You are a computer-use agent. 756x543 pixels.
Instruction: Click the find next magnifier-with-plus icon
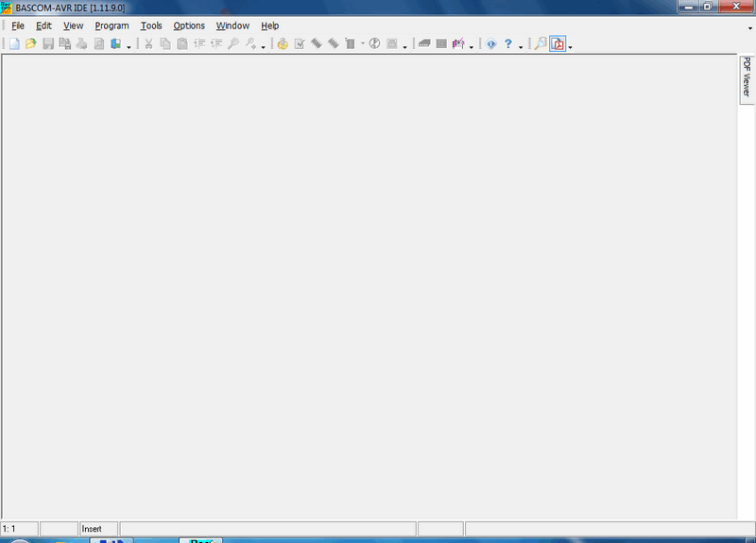250,43
